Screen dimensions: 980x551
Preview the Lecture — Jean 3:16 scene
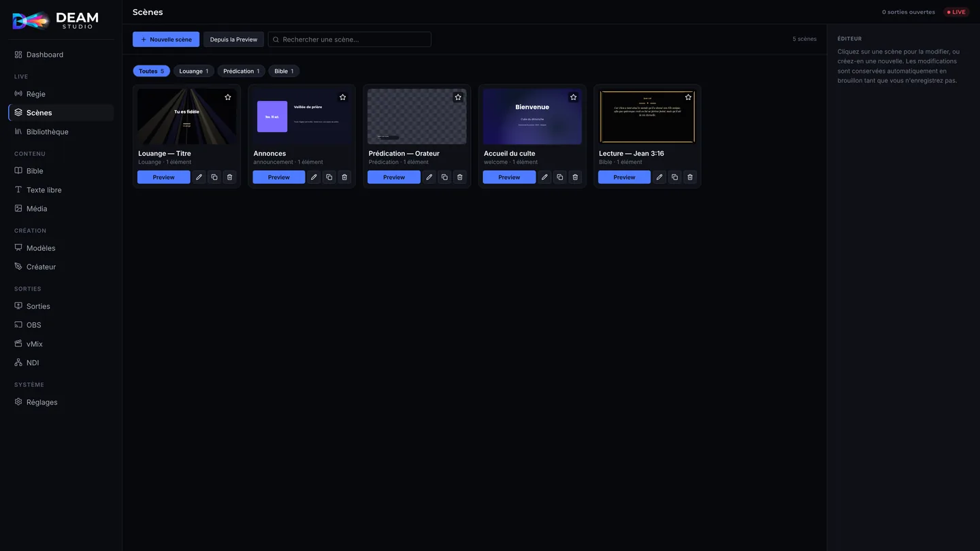pyautogui.click(x=624, y=177)
